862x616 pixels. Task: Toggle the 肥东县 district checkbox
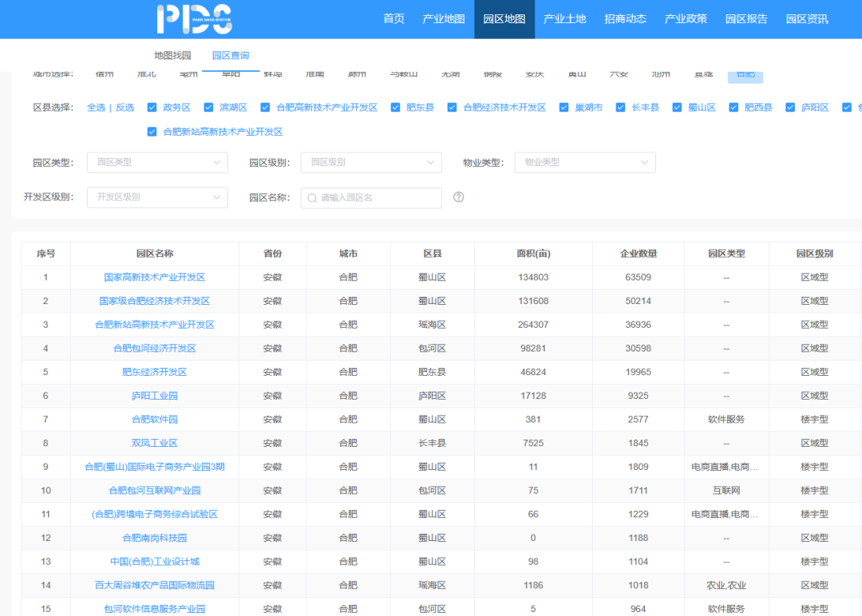coord(395,108)
